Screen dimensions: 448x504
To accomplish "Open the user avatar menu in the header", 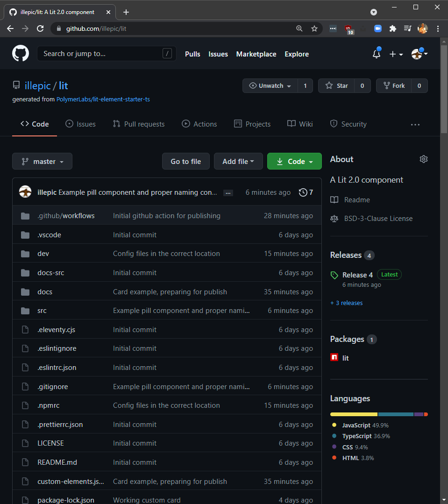I will point(420,54).
